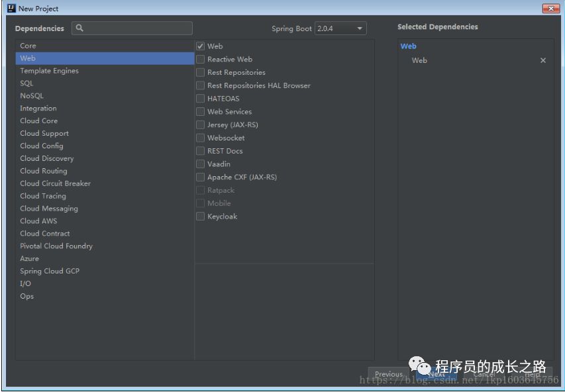
Task: Click the IntelliJ icon in the title bar
Action: click(x=11, y=9)
